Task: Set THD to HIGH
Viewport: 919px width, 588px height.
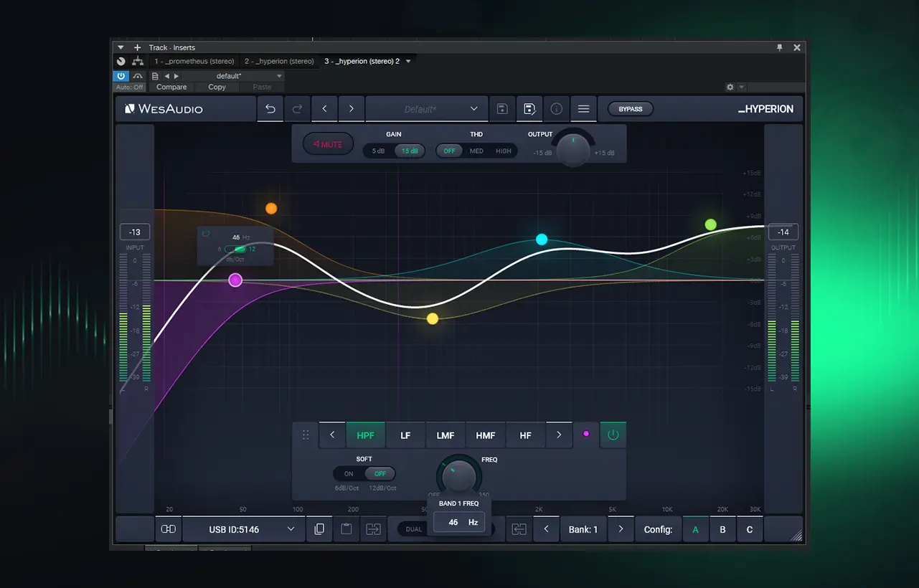Action: pyautogui.click(x=504, y=151)
